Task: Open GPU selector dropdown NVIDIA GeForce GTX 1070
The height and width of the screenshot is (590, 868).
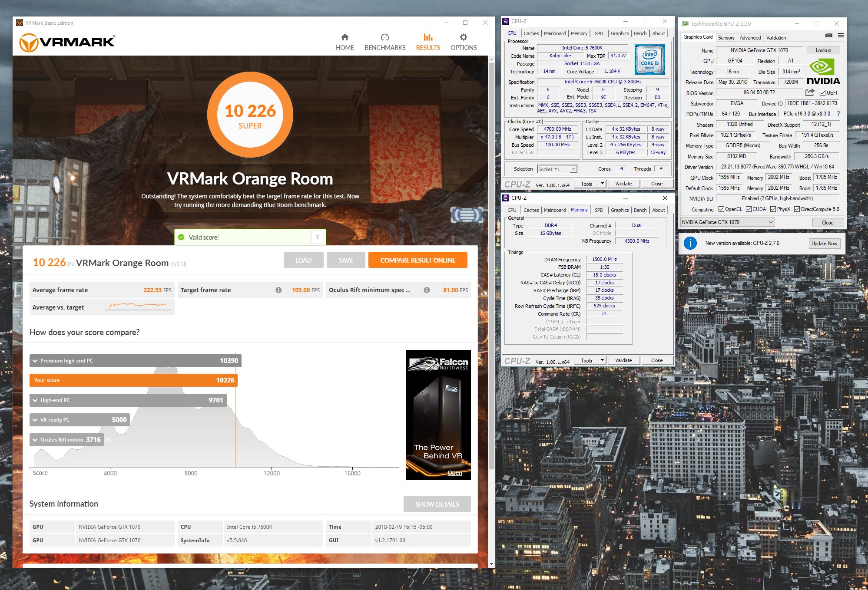Action: click(727, 222)
